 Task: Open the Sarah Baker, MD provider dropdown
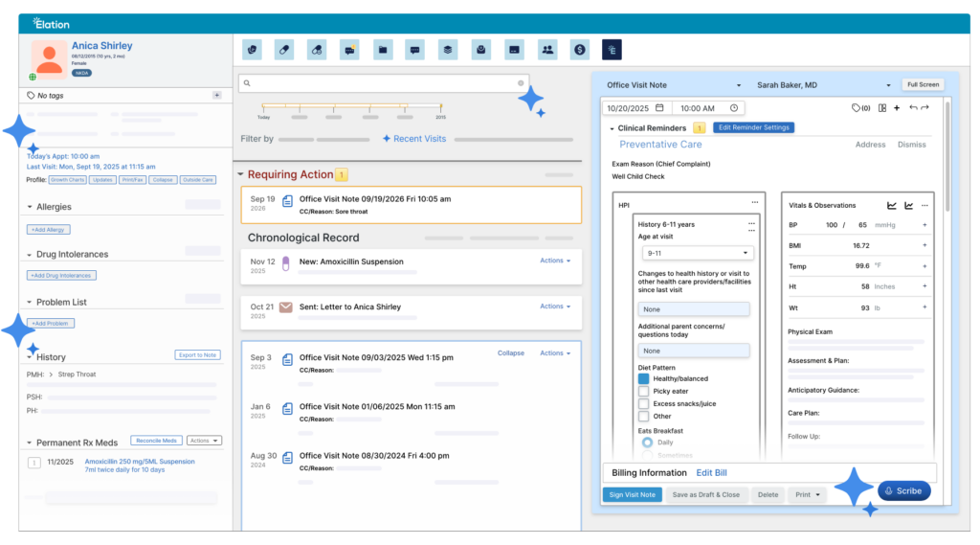pyautogui.click(x=823, y=85)
